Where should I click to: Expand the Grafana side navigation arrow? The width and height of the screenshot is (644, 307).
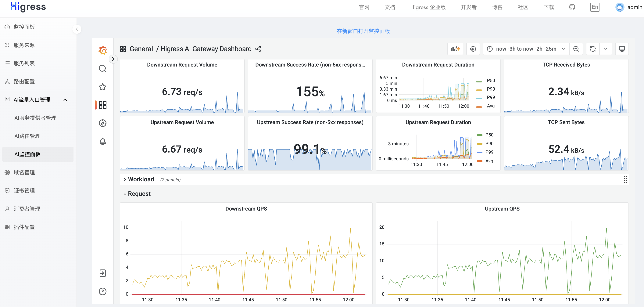[x=113, y=59]
